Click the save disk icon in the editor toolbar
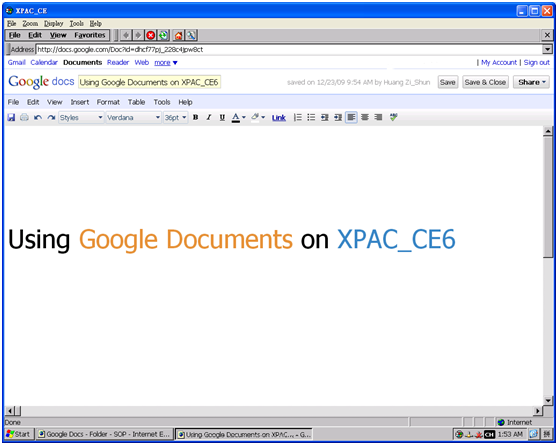This screenshot has width=558, height=445. (11, 117)
